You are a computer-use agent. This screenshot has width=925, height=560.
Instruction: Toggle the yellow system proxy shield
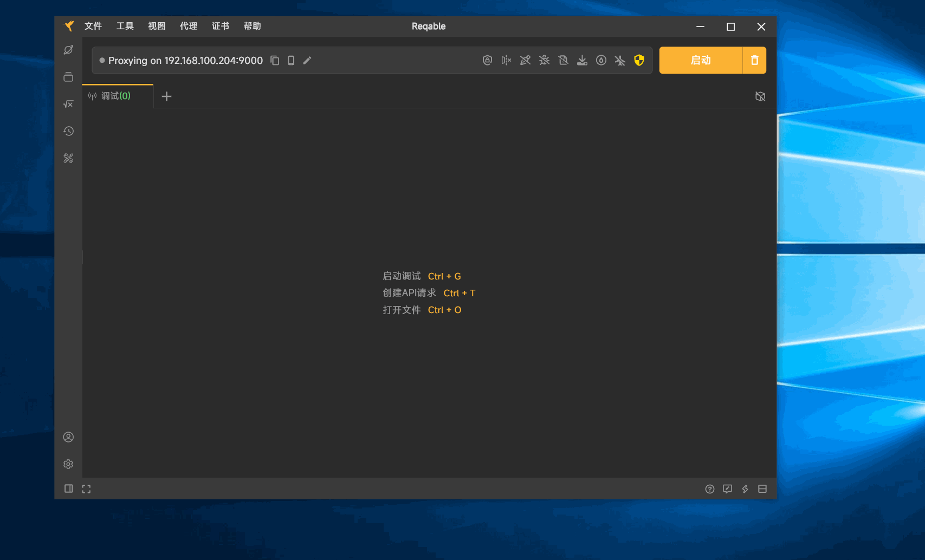(x=639, y=61)
